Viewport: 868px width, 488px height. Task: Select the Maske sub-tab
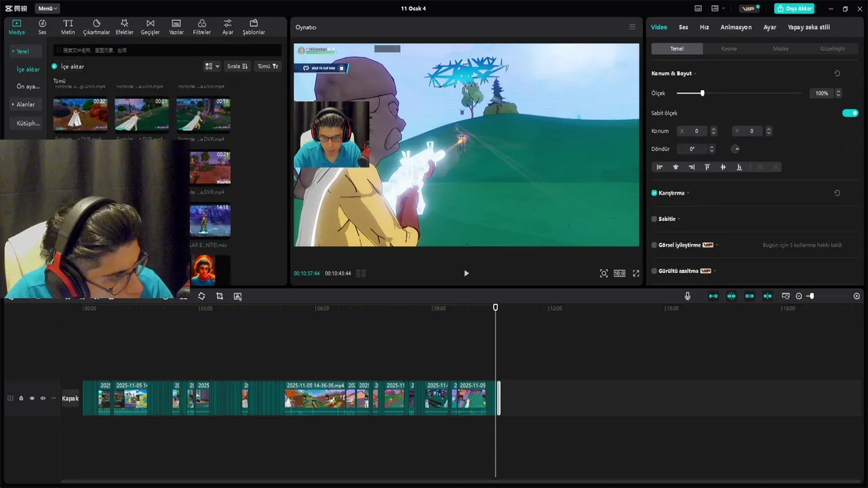tap(781, 49)
